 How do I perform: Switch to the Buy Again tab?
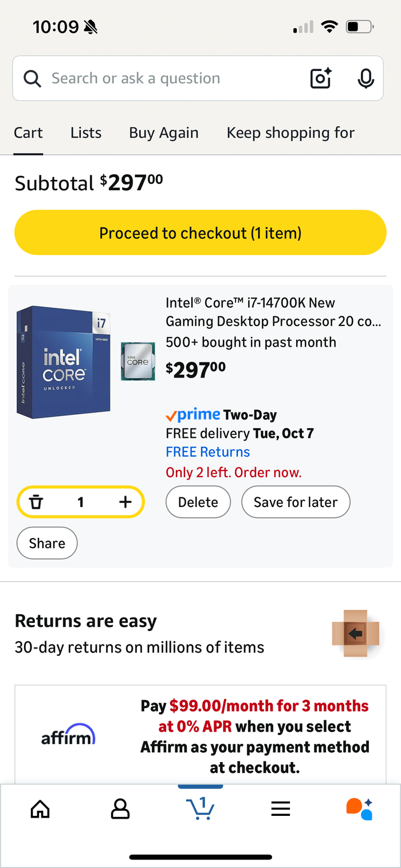point(164,133)
